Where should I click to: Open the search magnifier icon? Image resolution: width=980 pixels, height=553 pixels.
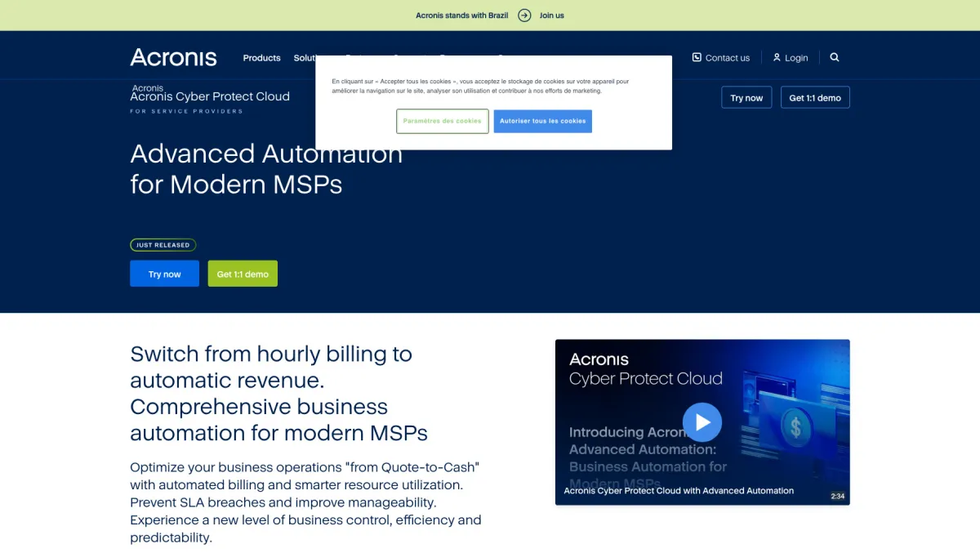click(x=835, y=57)
